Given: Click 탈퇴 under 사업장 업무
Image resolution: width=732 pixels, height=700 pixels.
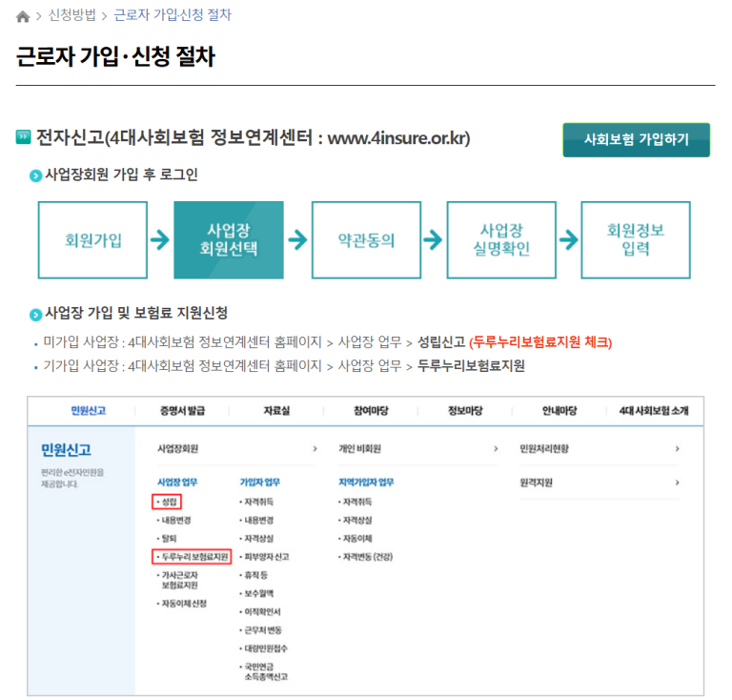Looking at the screenshot, I should coord(167,539).
